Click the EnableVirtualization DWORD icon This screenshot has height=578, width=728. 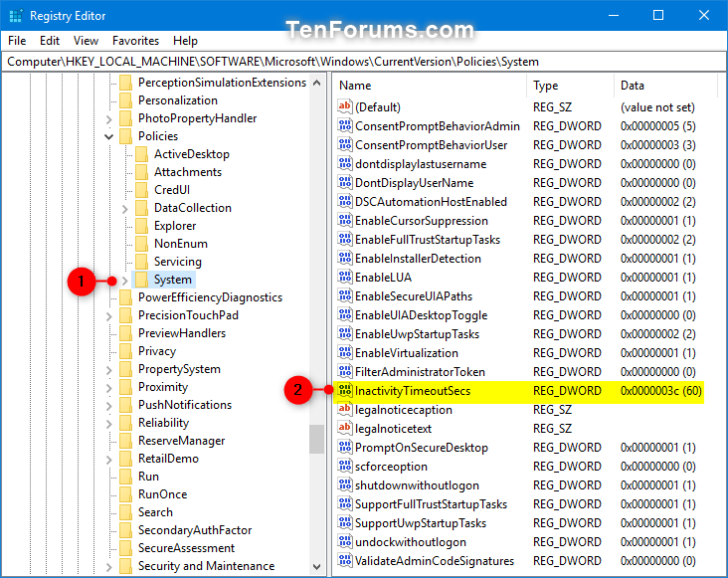pyautogui.click(x=344, y=353)
